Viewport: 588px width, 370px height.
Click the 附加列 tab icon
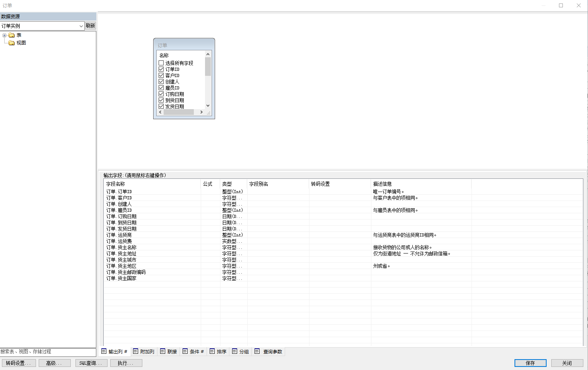pos(135,351)
